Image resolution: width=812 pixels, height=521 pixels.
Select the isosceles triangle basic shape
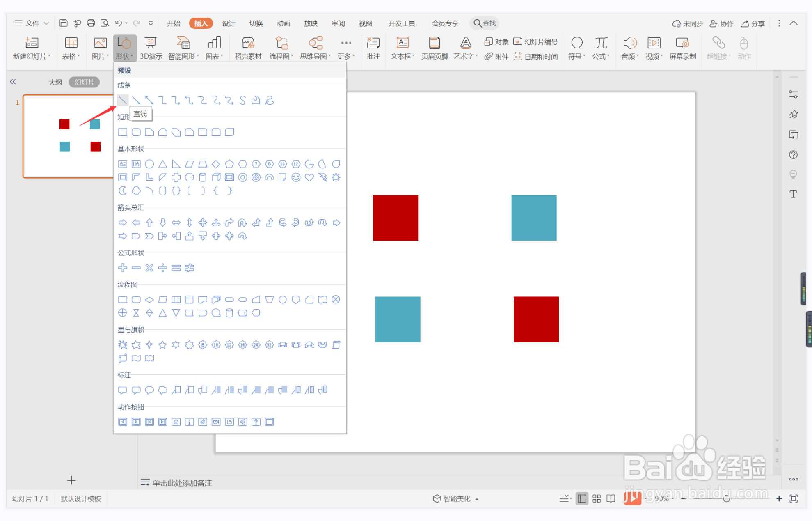coord(163,164)
